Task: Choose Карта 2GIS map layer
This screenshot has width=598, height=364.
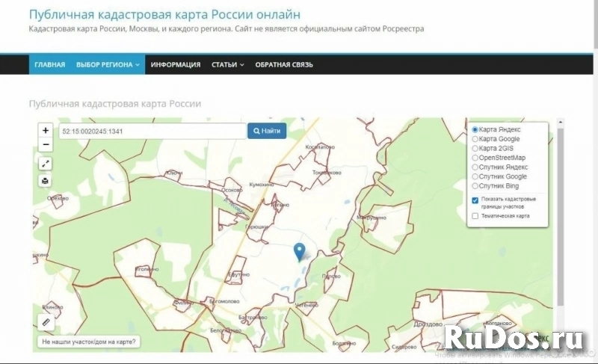Action: pyautogui.click(x=475, y=148)
